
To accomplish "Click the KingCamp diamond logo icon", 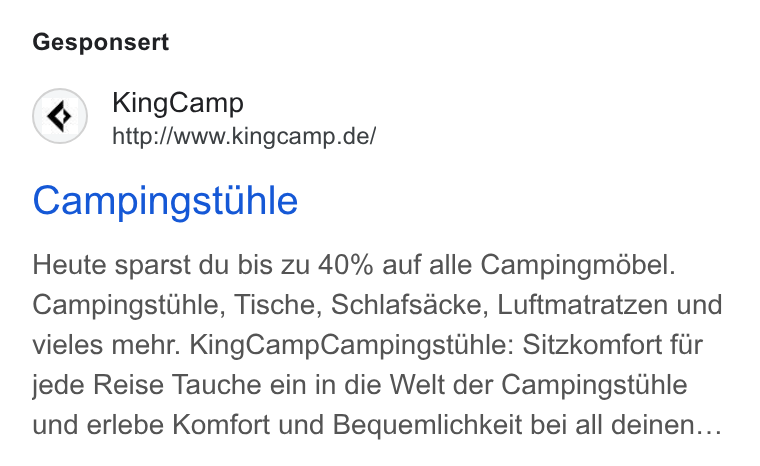I will (x=60, y=116).
